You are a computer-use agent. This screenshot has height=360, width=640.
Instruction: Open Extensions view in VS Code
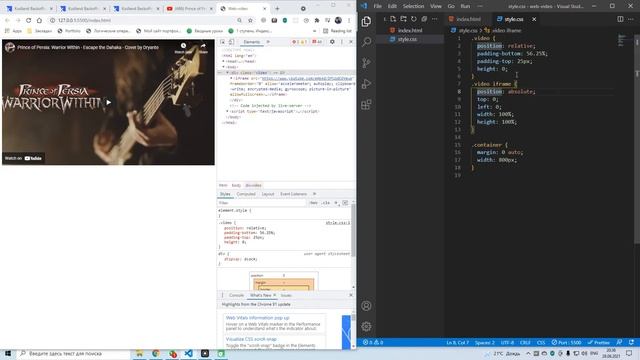366,104
